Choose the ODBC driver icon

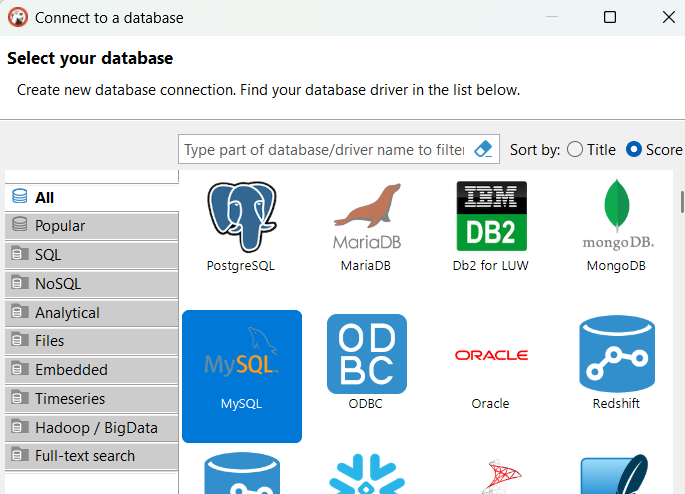pos(366,363)
